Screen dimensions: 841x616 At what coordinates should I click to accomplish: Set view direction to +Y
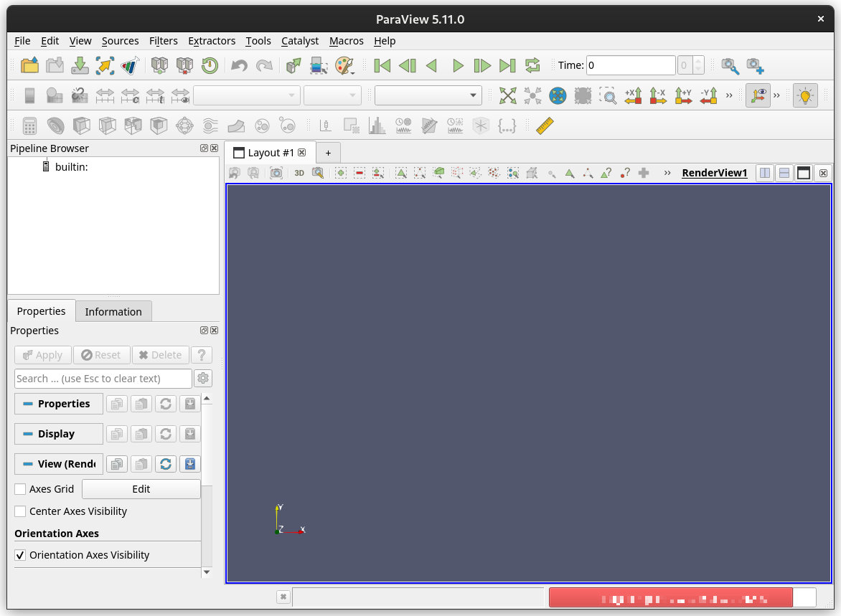pos(683,95)
